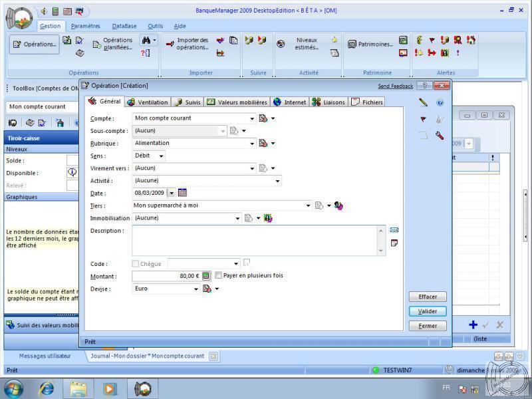Click the house icon in ToolBox toolbar
532x399 pixels.
coord(60,123)
